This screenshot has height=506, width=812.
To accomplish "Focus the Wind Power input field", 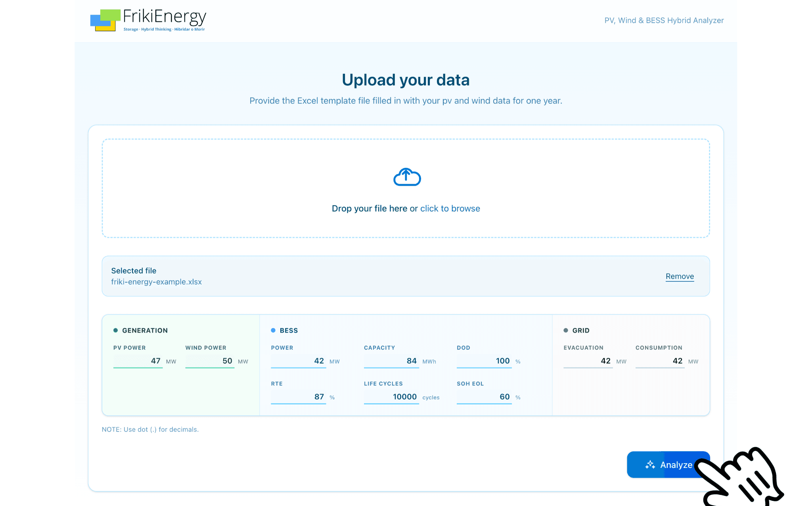I will point(210,361).
